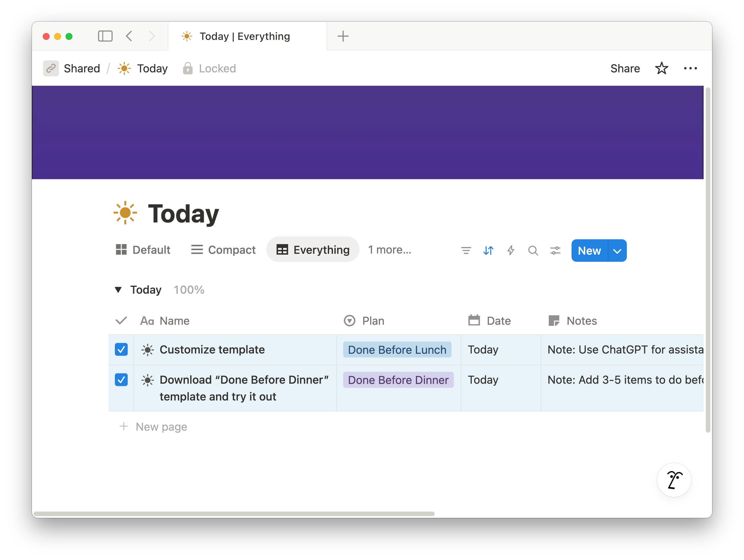Screen dimensions: 744x560
Task: Open view settings sliders icon
Action: [x=555, y=250]
